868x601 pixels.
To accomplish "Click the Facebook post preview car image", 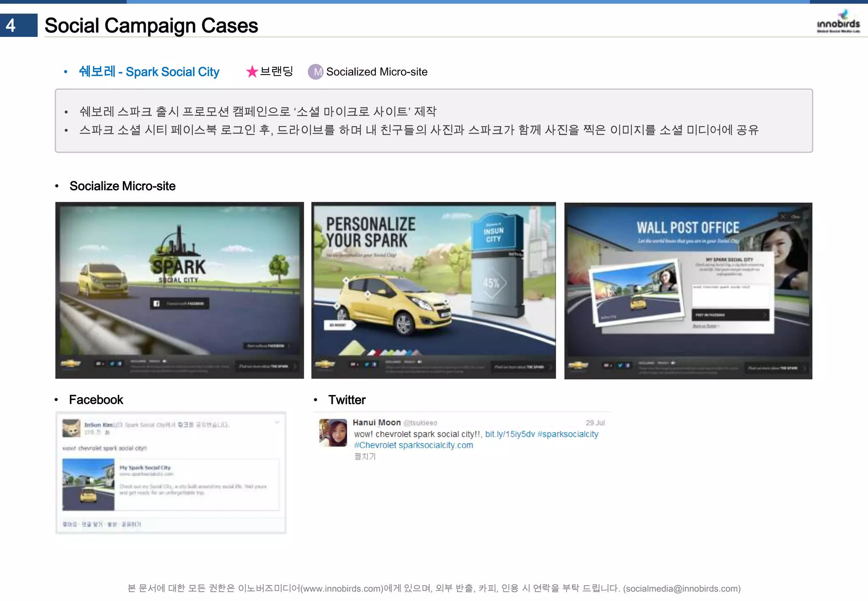I will 89,484.
